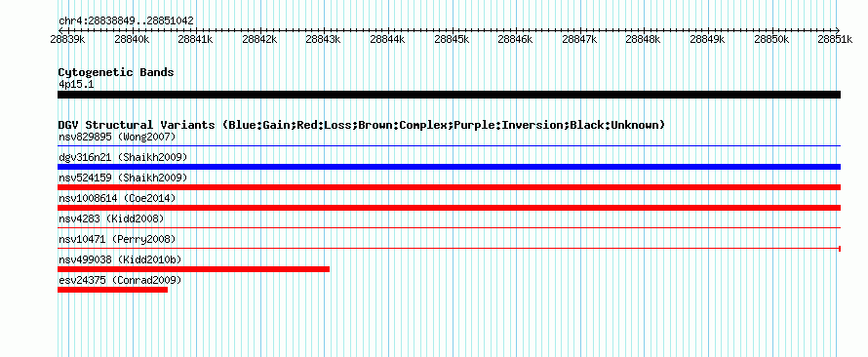868x357 pixels.
Task: Click the 28841k ruler tick label
Action: point(196,39)
